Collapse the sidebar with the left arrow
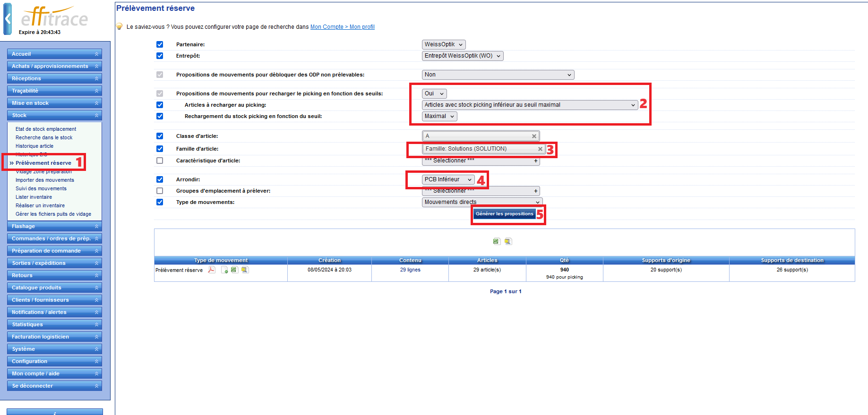Image resolution: width=868 pixels, height=415 pixels. point(8,19)
